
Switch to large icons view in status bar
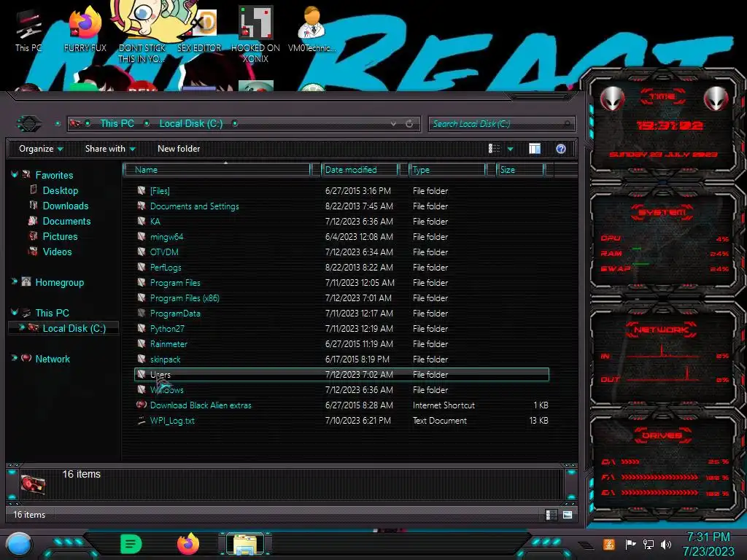click(567, 515)
